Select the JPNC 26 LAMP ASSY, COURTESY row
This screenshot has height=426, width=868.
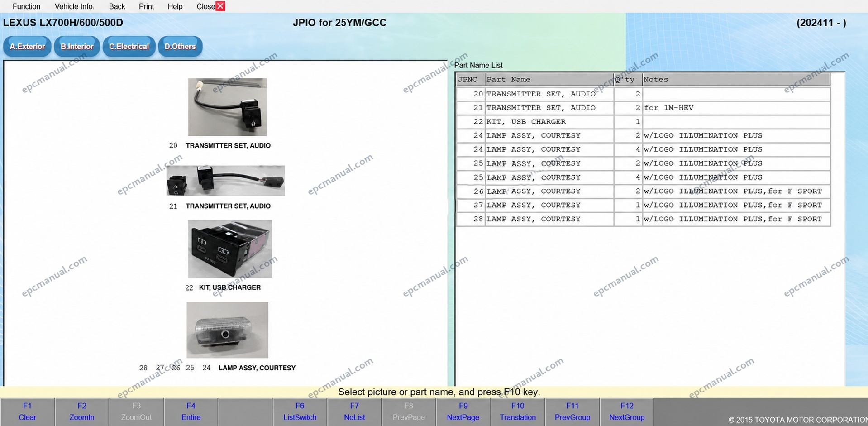[x=643, y=191]
